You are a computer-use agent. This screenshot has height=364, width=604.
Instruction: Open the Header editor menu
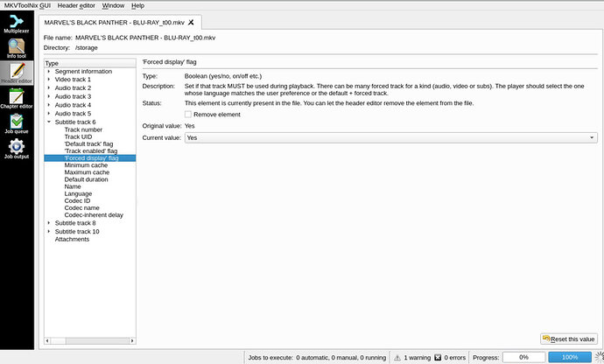coord(76,6)
